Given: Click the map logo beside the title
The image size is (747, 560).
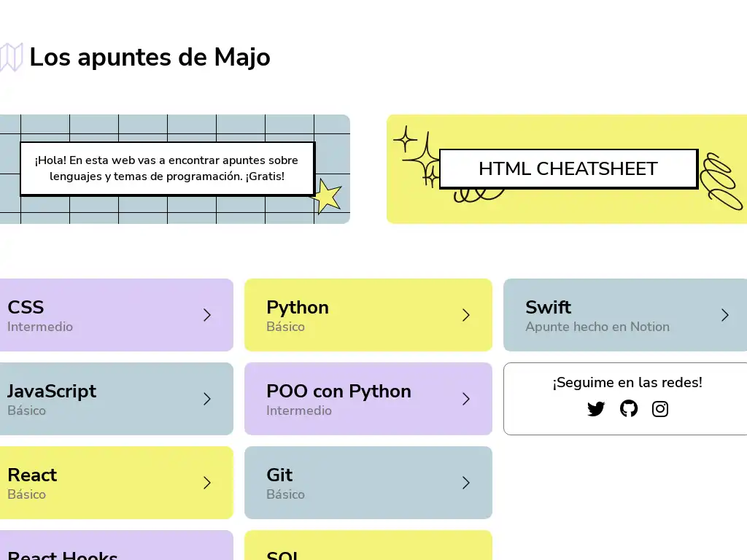Looking at the screenshot, I should tap(11, 57).
